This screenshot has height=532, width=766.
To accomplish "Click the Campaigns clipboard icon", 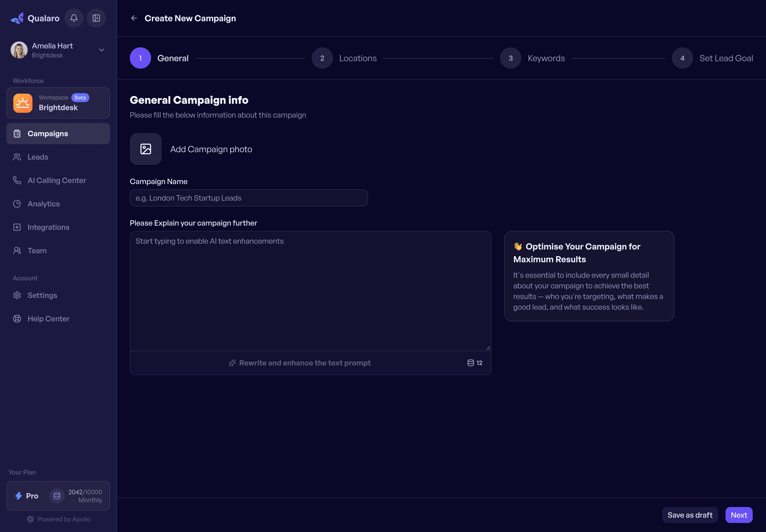I will [17, 134].
